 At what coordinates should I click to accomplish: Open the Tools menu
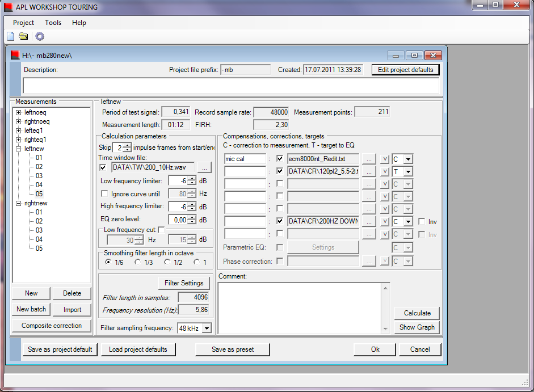tap(53, 23)
